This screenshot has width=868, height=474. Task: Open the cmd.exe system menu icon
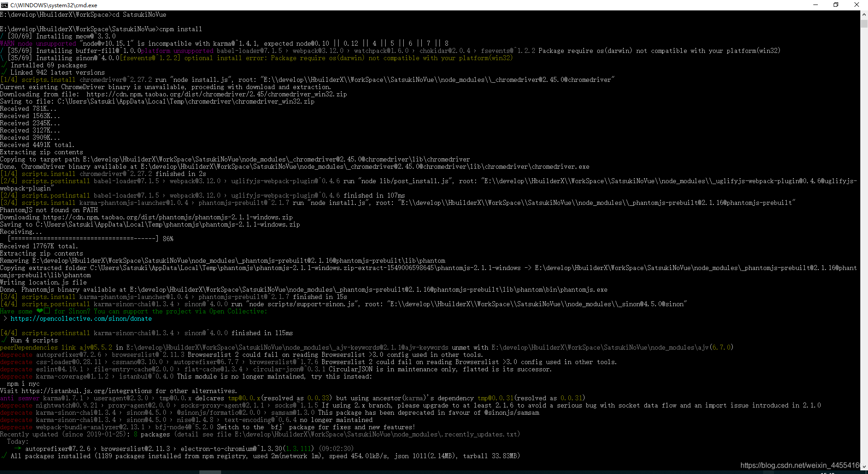tap(5, 5)
